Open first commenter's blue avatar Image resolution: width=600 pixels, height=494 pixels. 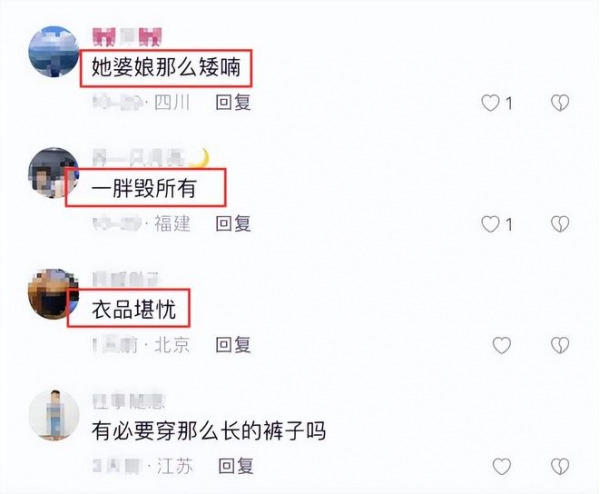[x=54, y=52]
